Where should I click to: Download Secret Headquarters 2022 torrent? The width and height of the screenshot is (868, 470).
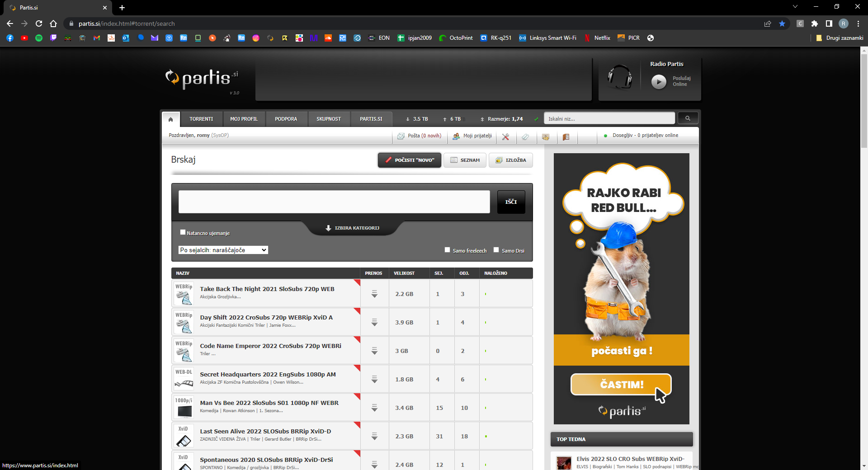(374, 379)
